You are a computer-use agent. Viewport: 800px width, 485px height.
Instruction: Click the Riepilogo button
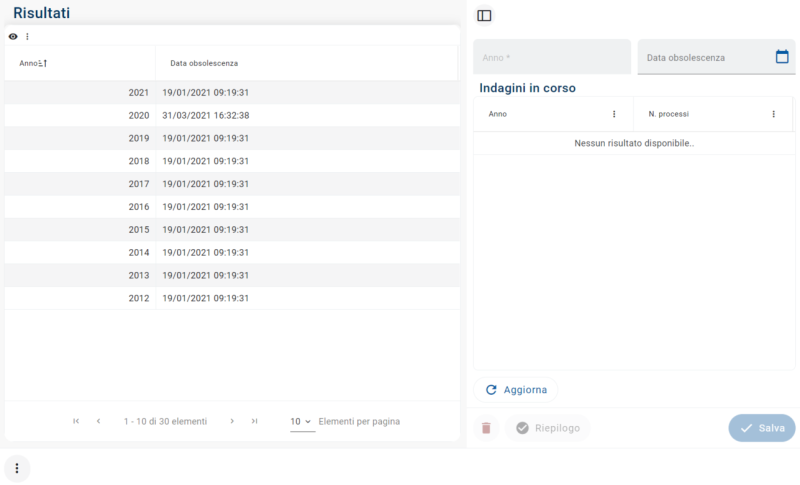547,428
